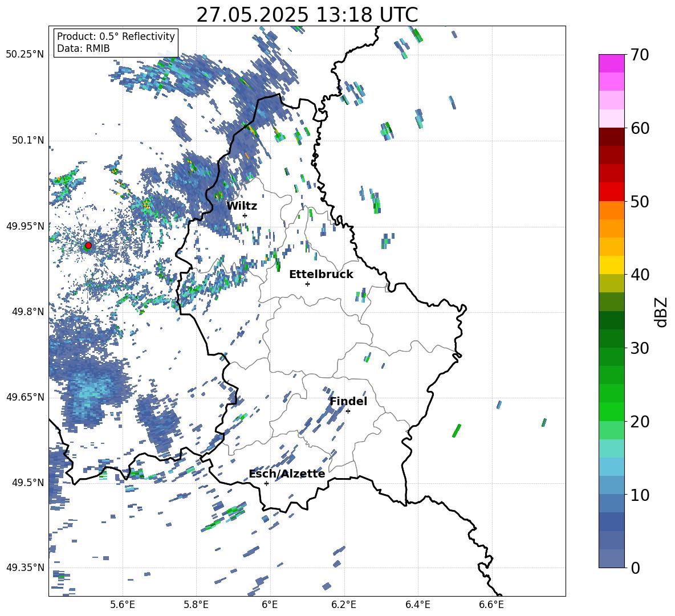Click the 6.2°E longitude label

344,605
